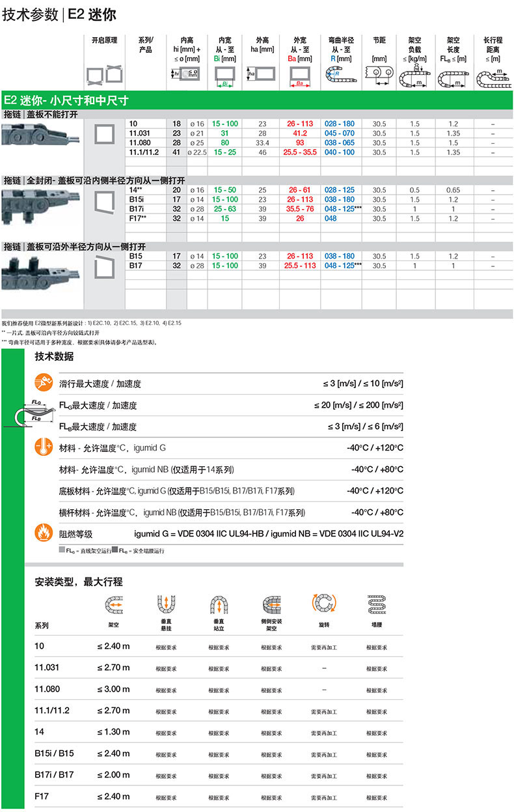Screen dimensions: 514x812
Task: Click the light gray FLG legend square
Action: [x=62, y=551]
